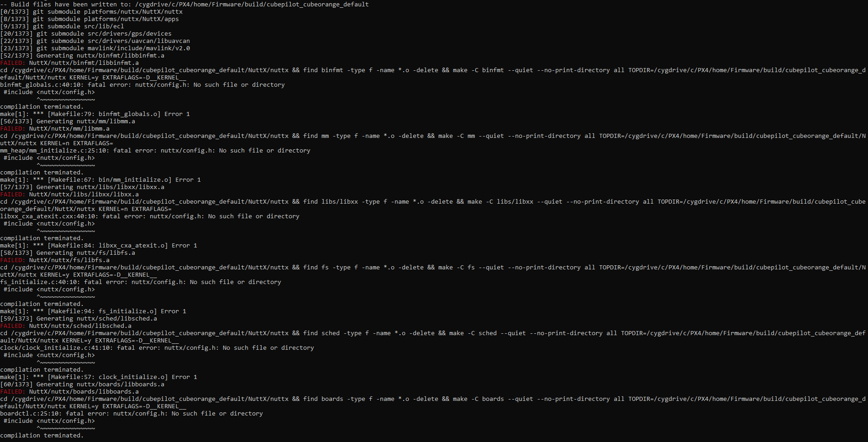Click "ault/NuttX/nuttx KERNEL=y EXTRAFLAGS=-D__KERNEL__" line
The image size is (868, 442).
point(89,340)
